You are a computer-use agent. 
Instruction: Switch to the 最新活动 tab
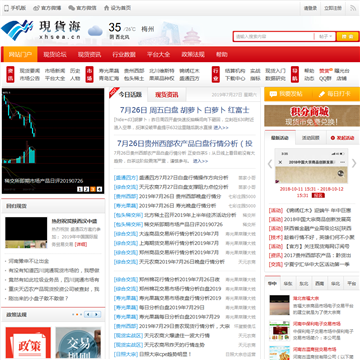280,138
